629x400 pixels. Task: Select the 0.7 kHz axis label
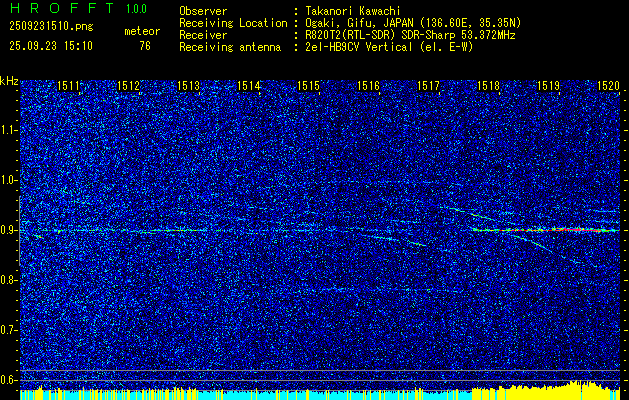(8, 330)
